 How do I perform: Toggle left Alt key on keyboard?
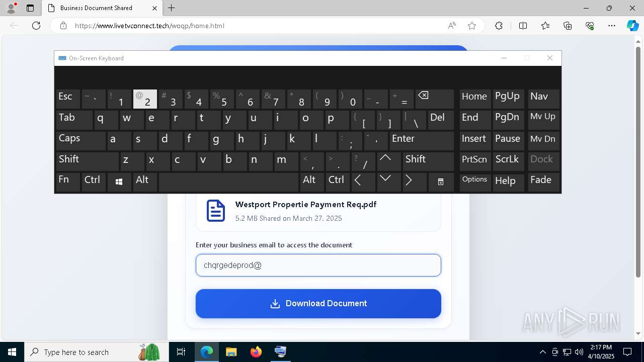[145, 182]
